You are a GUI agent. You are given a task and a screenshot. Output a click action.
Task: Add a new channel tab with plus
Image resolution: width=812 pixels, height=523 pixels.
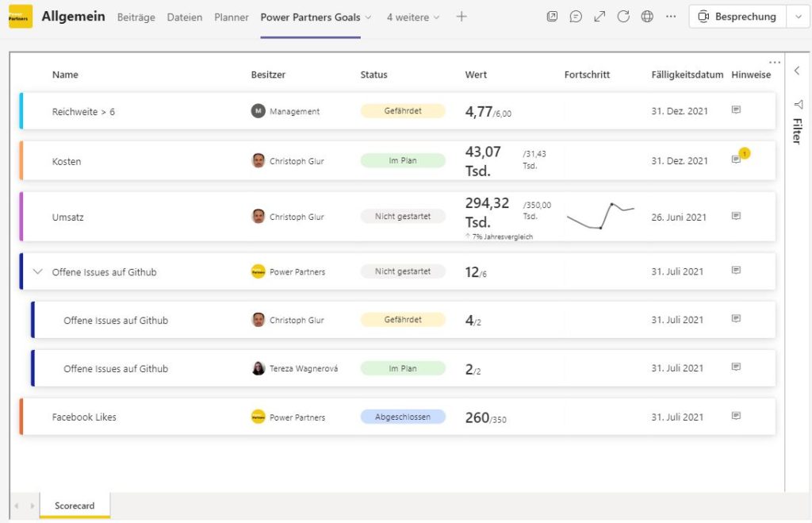[x=461, y=16]
